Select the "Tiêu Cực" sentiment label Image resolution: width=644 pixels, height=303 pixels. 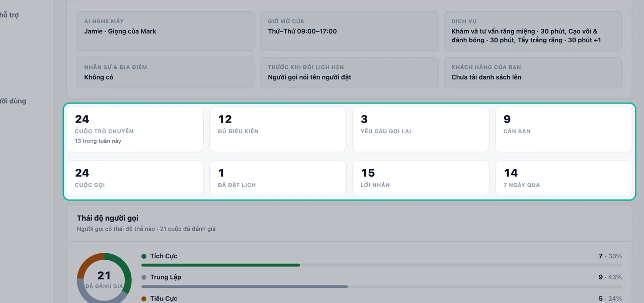pyautogui.click(x=164, y=298)
